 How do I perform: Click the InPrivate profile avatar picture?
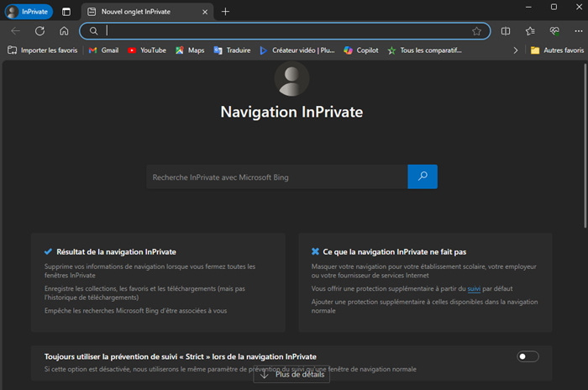tap(291, 79)
